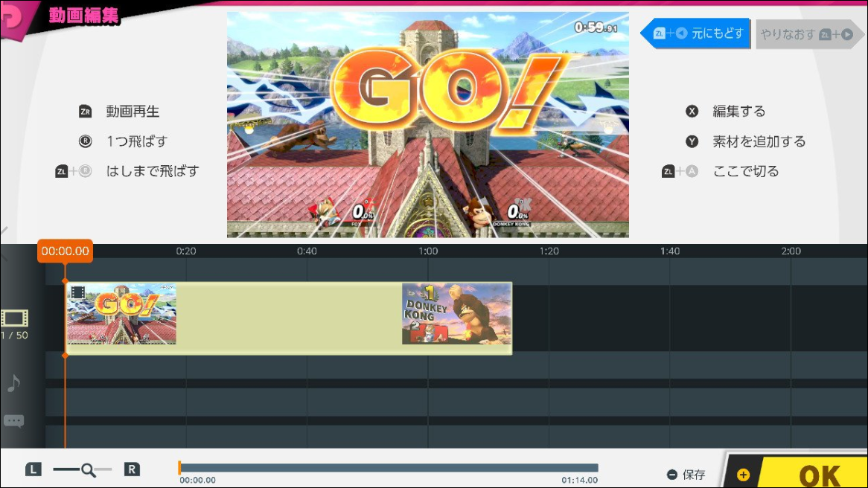
Task: Click the X button icon beside 編集する
Action: [x=692, y=111]
